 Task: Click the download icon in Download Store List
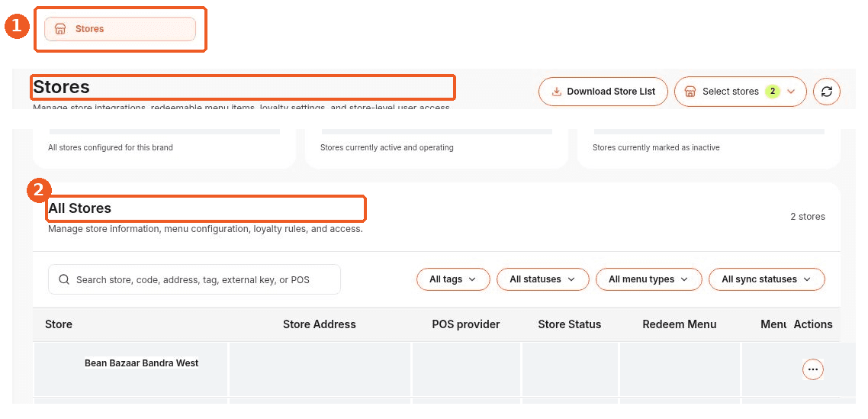pos(557,92)
